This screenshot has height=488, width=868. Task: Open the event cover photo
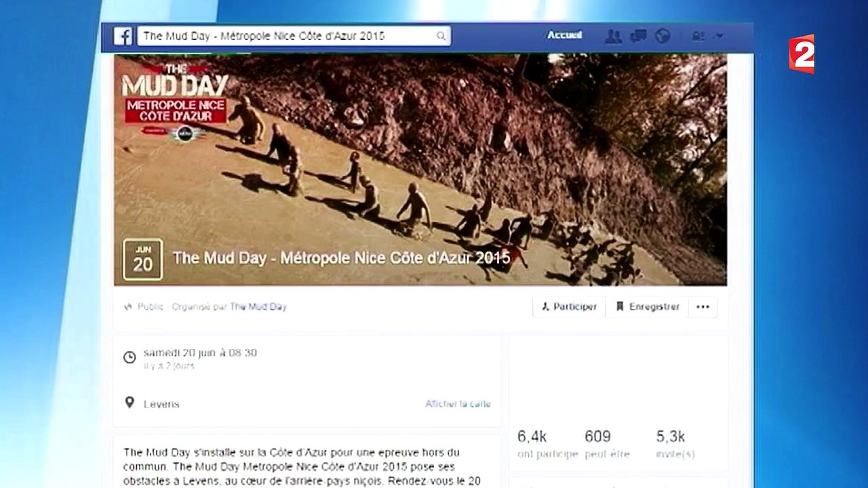click(x=420, y=169)
